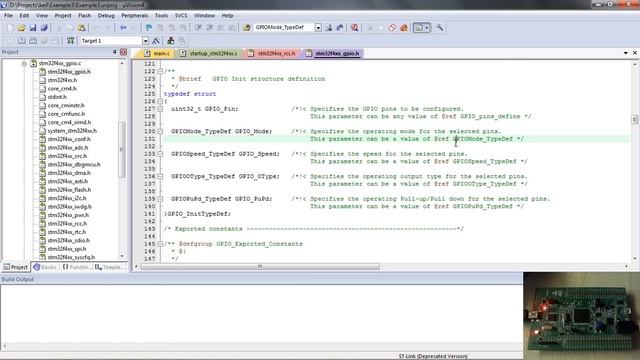Click the project tree vertical scrollbar thumb

[x=122, y=149]
